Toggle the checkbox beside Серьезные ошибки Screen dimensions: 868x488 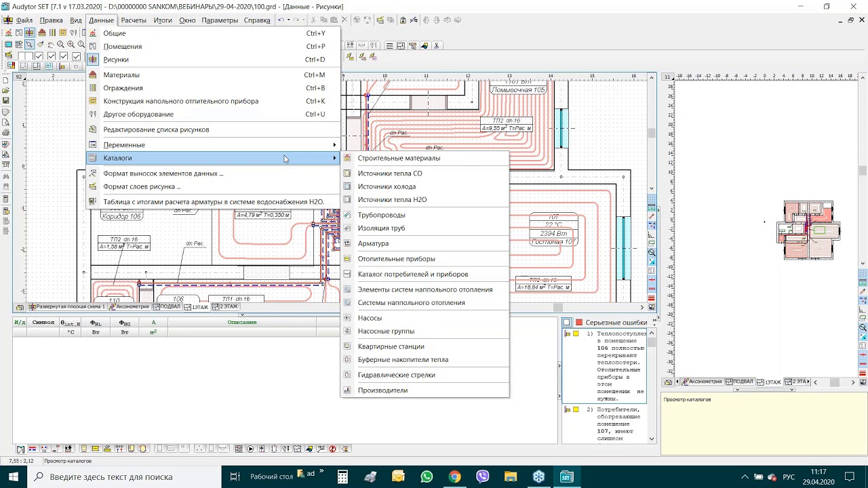pos(566,323)
